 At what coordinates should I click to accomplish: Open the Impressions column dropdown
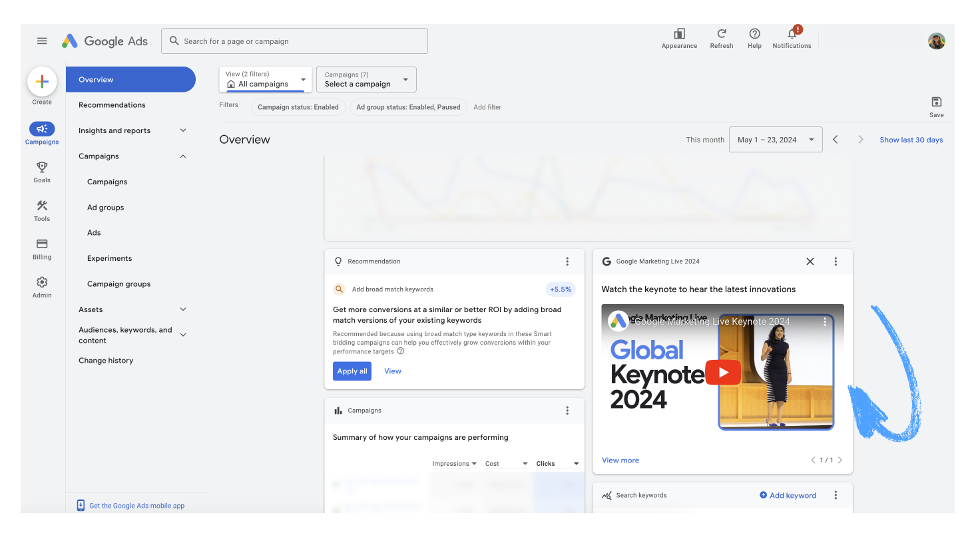[x=455, y=464]
